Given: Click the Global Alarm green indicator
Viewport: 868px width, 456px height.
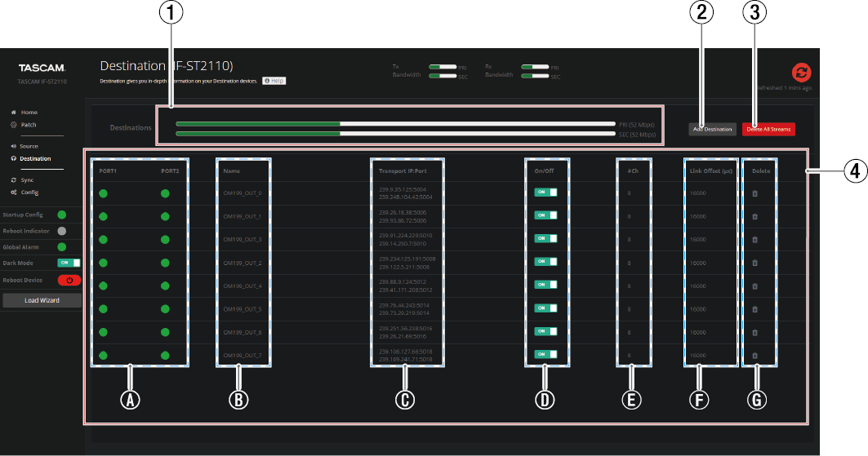Looking at the screenshot, I should [x=62, y=247].
